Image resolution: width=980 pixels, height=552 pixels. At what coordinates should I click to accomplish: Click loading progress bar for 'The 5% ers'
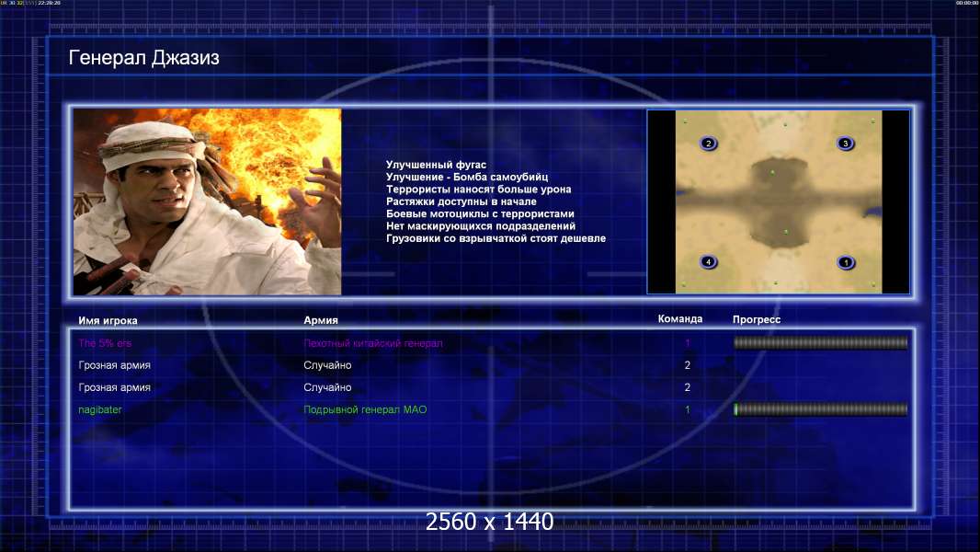(821, 342)
